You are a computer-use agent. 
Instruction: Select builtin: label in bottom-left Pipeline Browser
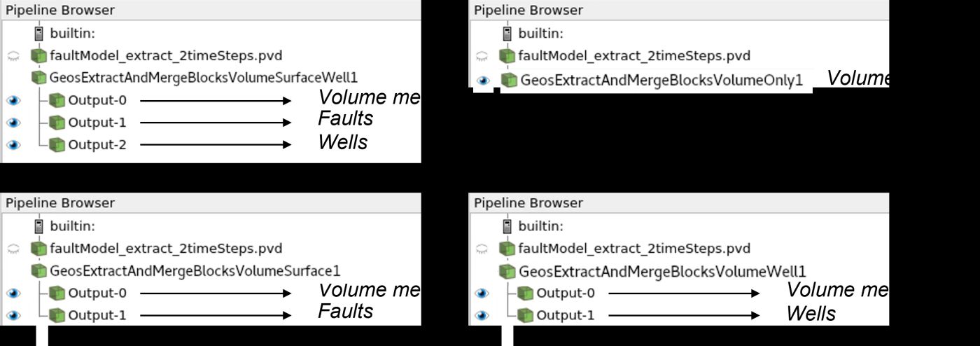coord(71,226)
